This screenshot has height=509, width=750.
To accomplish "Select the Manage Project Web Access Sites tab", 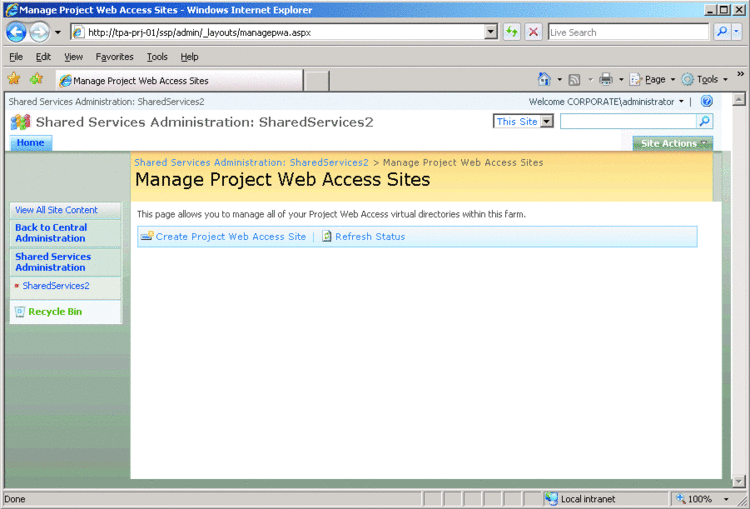I will pos(180,80).
